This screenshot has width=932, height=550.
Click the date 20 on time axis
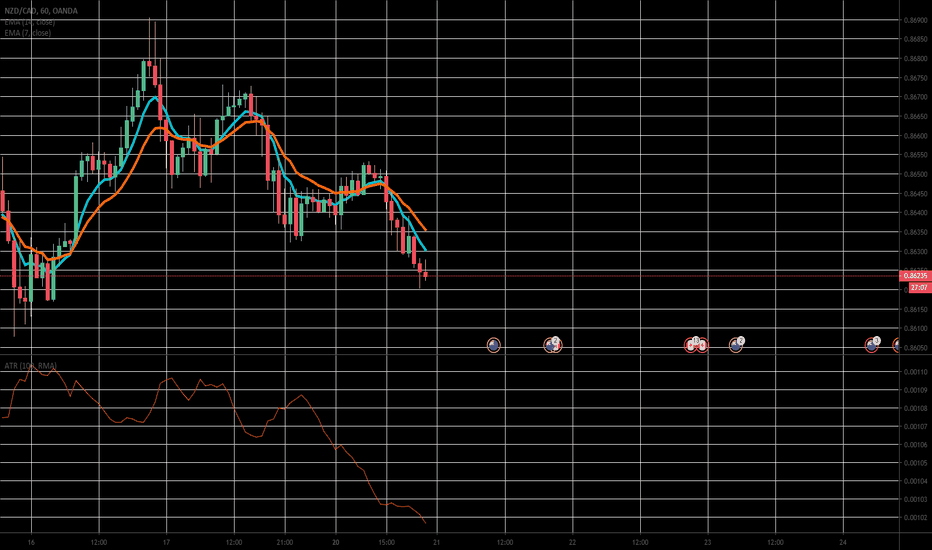336,542
